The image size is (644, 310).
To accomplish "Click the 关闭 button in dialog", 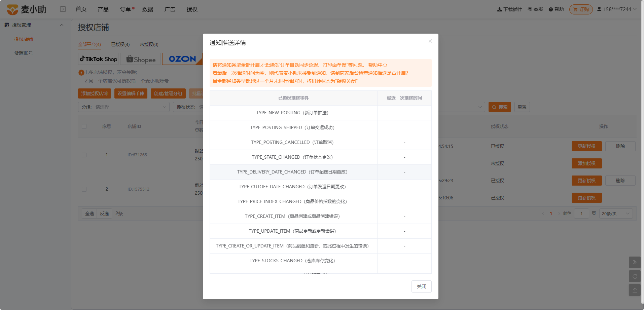I will (x=422, y=286).
